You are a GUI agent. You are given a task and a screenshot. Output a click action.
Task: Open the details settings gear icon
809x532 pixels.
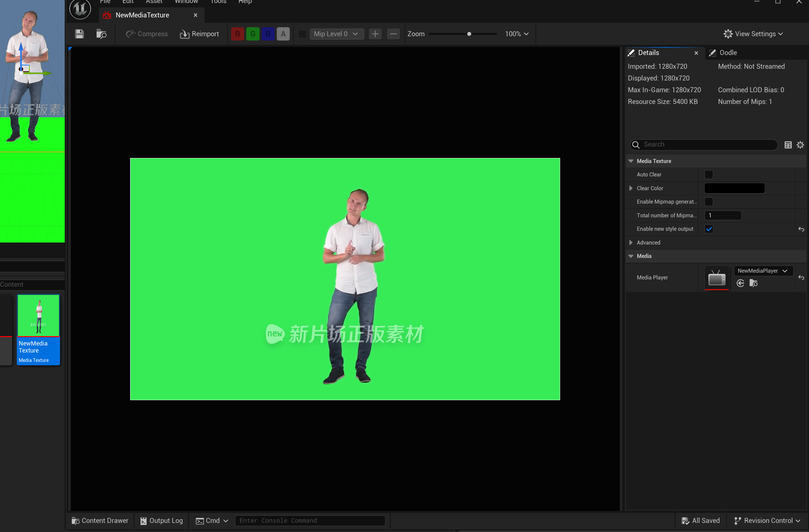point(800,145)
